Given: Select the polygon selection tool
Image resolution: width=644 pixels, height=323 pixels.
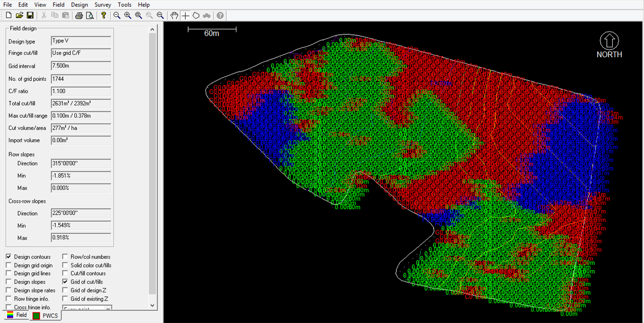Looking at the screenshot, I should [196, 16].
